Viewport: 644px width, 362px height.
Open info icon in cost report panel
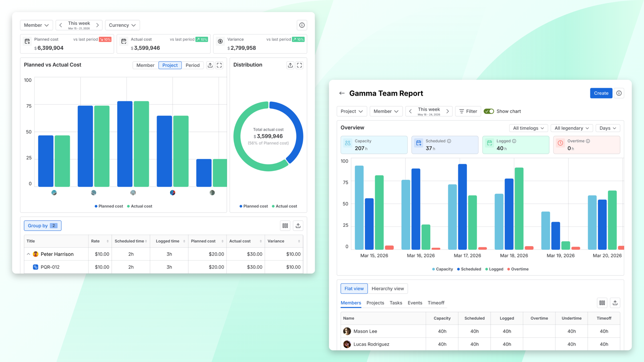point(302,25)
